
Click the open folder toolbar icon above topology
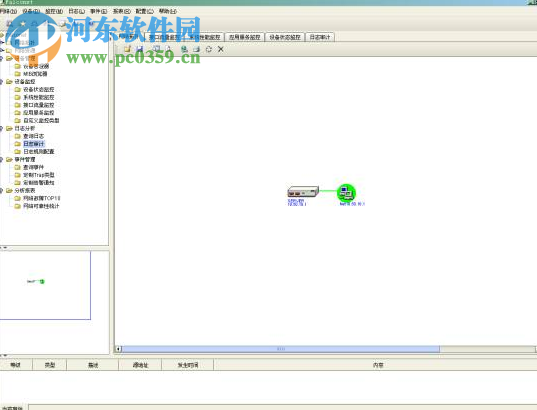coord(127,49)
